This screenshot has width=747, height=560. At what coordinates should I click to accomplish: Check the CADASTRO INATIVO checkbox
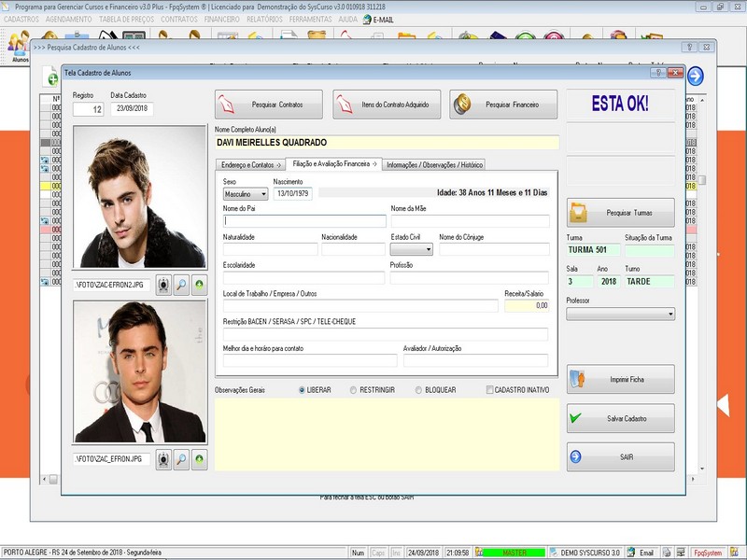point(489,390)
